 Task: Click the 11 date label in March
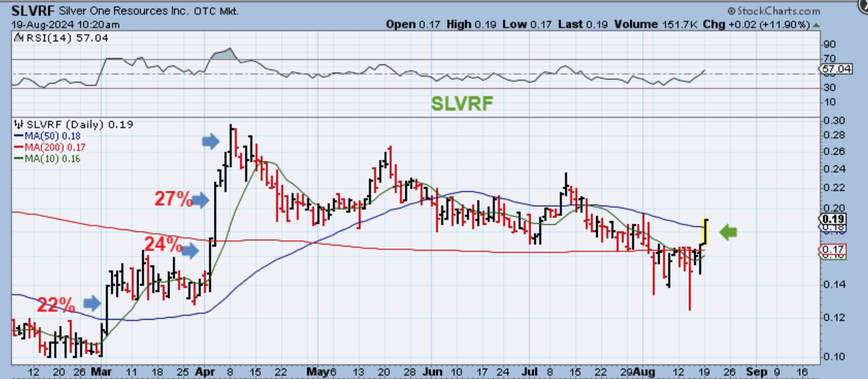(x=131, y=372)
